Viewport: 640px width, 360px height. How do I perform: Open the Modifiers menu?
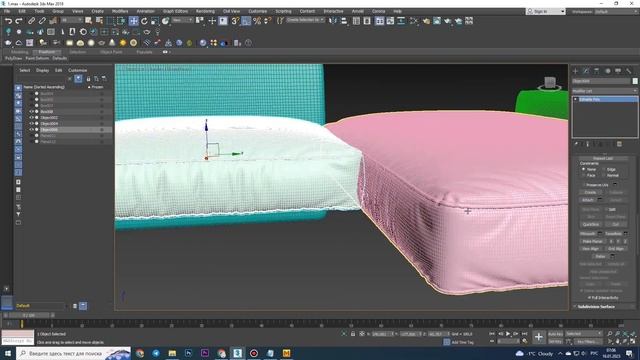click(x=120, y=11)
